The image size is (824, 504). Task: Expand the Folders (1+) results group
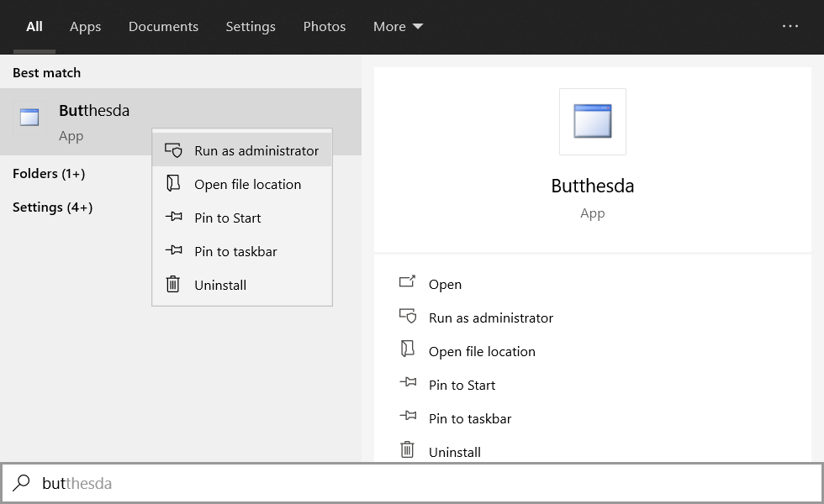[x=49, y=174]
